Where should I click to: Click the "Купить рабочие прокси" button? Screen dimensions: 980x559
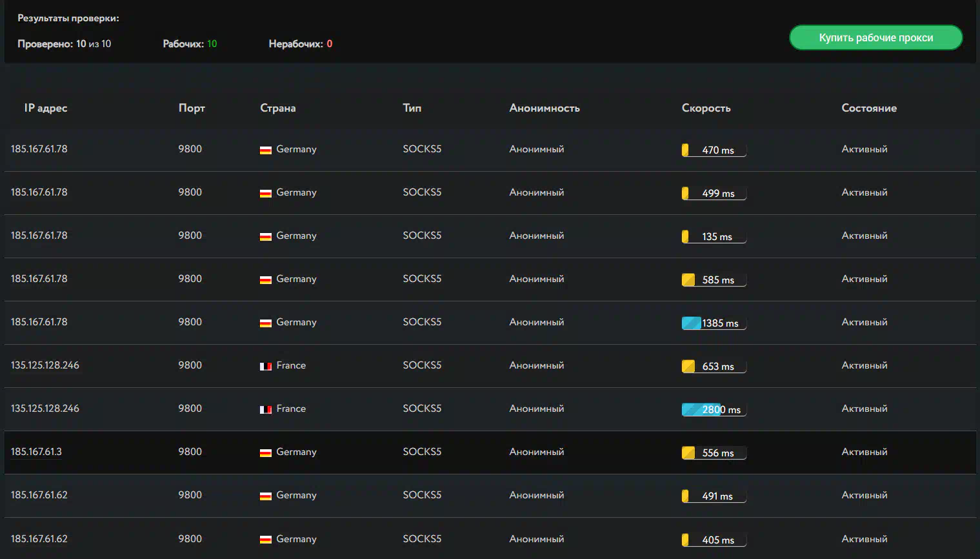point(875,37)
